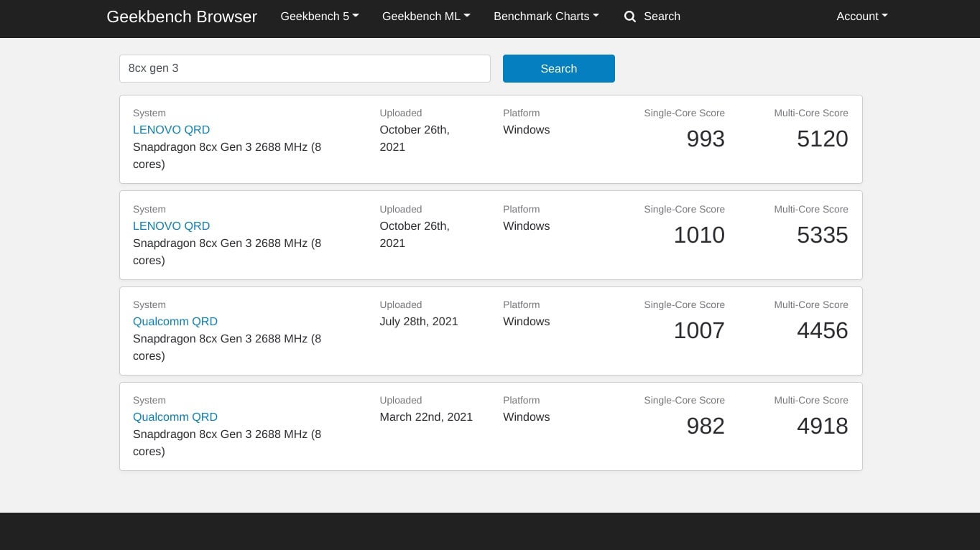Focus the search field containing "8cx gen 3"
The height and width of the screenshot is (550, 980).
(305, 69)
